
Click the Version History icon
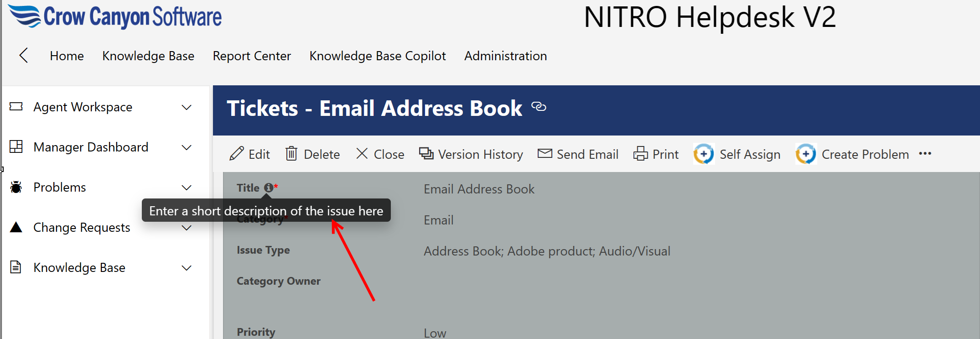[426, 153]
